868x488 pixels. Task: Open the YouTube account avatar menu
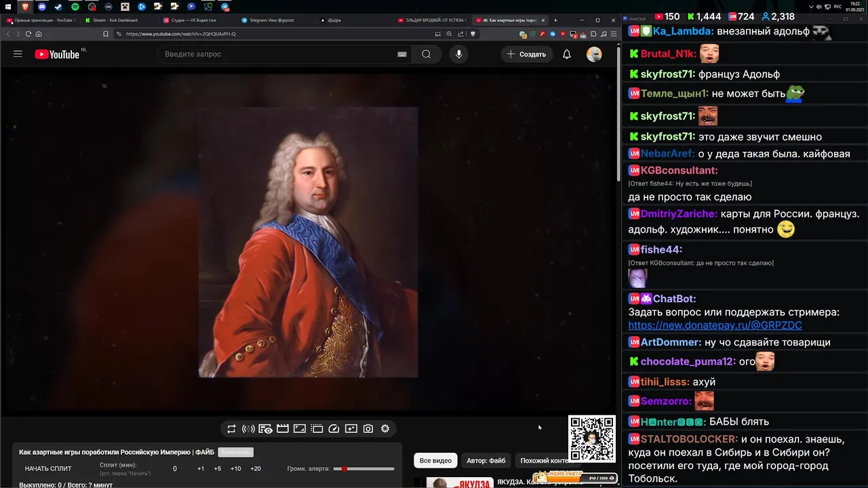594,54
